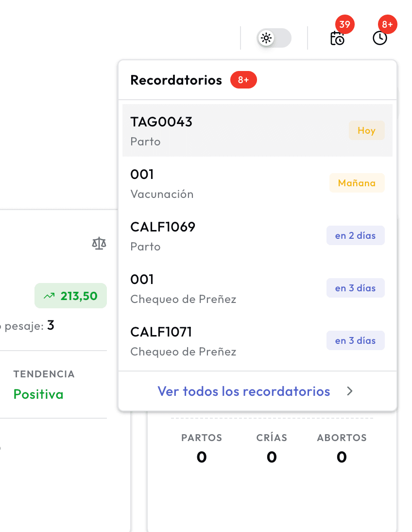
Task: Click the red 8+ badge above the clock icon
Action: pyautogui.click(x=387, y=24)
